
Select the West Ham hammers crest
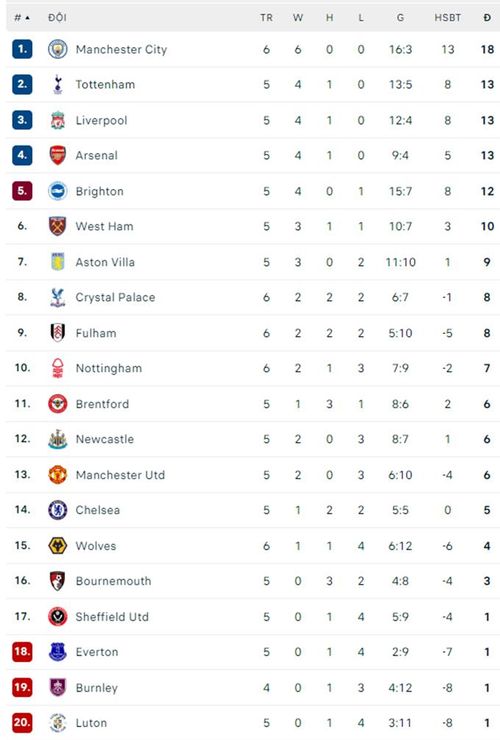click(x=58, y=226)
